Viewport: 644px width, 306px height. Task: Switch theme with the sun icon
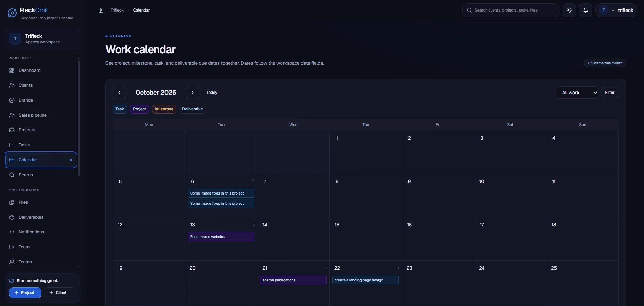569,10
